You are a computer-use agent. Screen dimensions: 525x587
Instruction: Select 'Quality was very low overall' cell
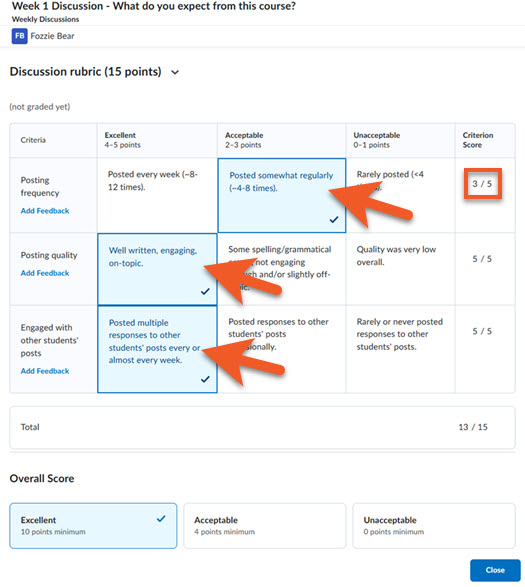click(400, 269)
